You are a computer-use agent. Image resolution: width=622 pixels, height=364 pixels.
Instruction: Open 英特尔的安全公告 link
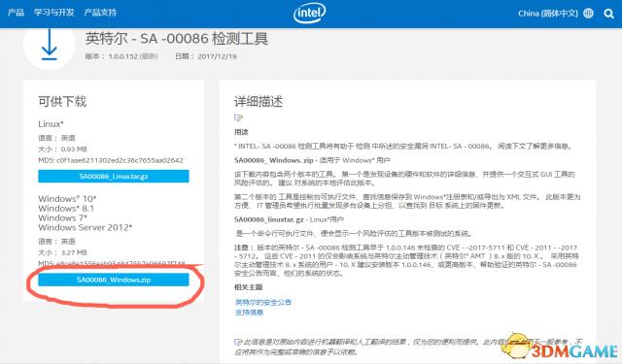(x=263, y=302)
